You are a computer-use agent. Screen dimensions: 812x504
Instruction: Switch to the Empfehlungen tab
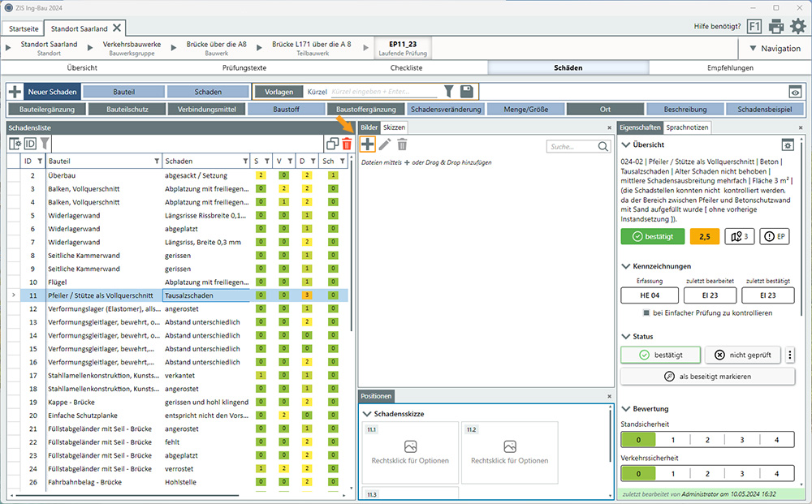730,68
